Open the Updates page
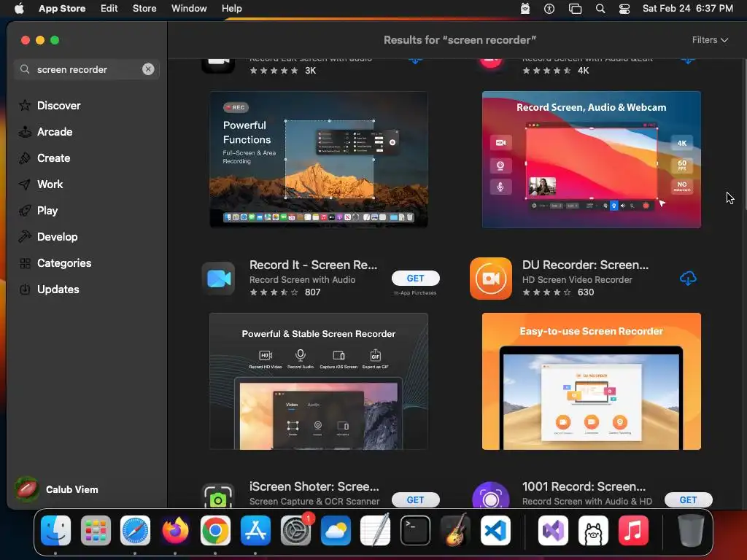 point(58,289)
